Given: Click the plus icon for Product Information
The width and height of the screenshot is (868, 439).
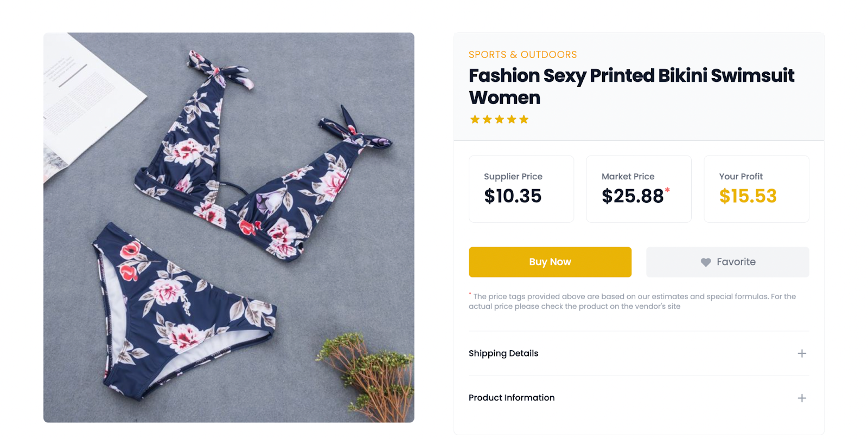Looking at the screenshot, I should [802, 398].
